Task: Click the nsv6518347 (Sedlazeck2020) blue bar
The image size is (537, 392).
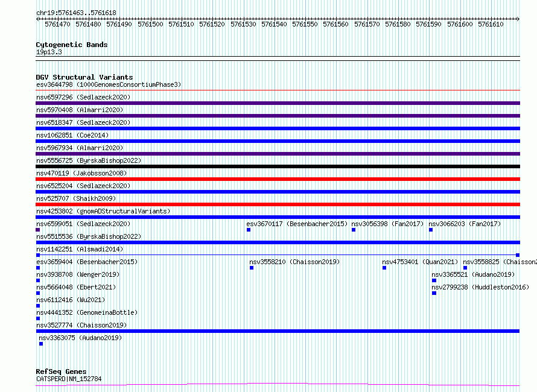Action: (278, 128)
